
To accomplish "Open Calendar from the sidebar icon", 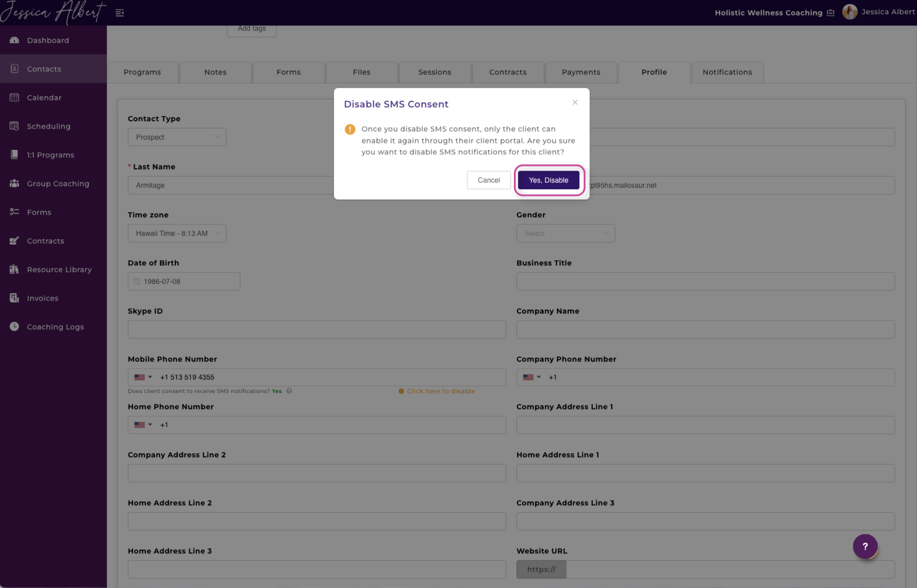I will click(14, 97).
